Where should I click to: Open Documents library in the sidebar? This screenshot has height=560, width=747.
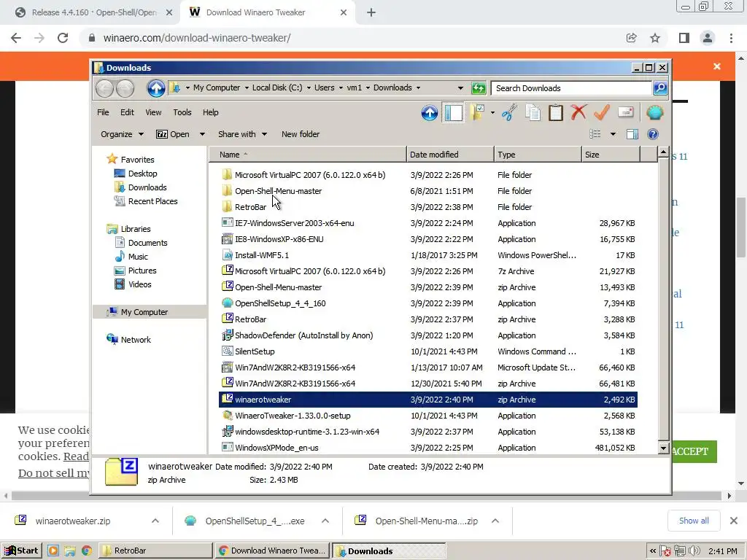[x=147, y=242]
